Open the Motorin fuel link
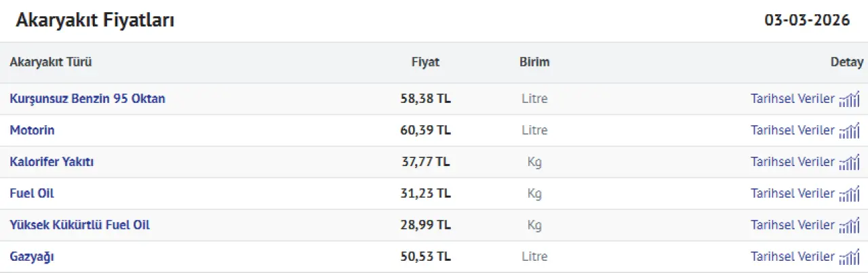This screenshot has width=868, height=273. point(32,130)
